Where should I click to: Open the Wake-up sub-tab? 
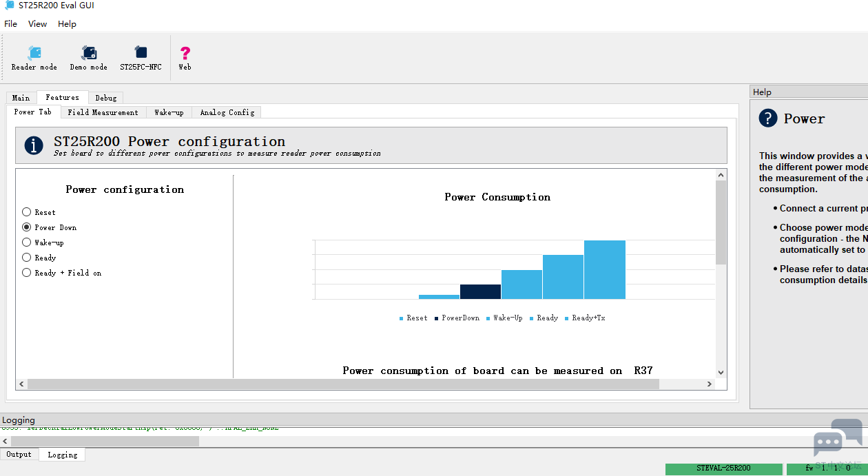[169, 112]
